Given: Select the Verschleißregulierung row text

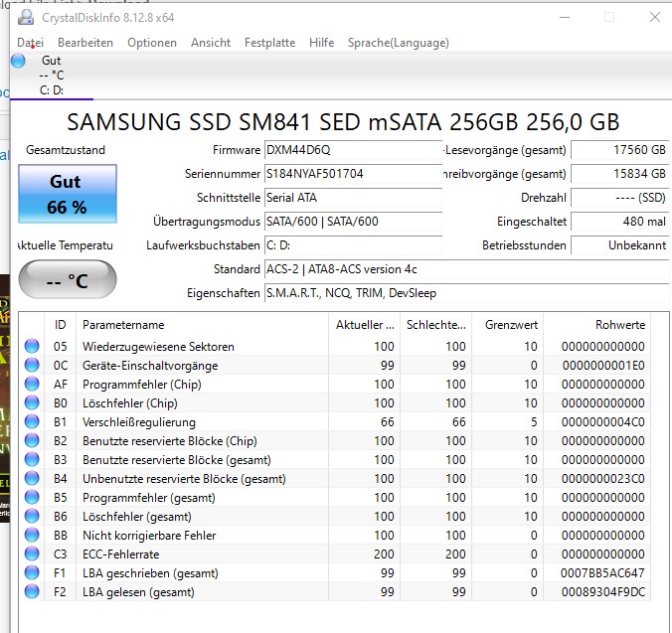Looking at the screenshot, I should (x=139, y=422).
